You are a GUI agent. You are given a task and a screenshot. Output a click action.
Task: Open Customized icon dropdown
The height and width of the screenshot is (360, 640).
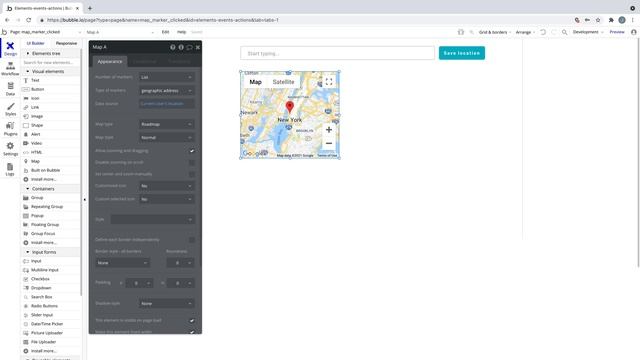tap(167, 186)
